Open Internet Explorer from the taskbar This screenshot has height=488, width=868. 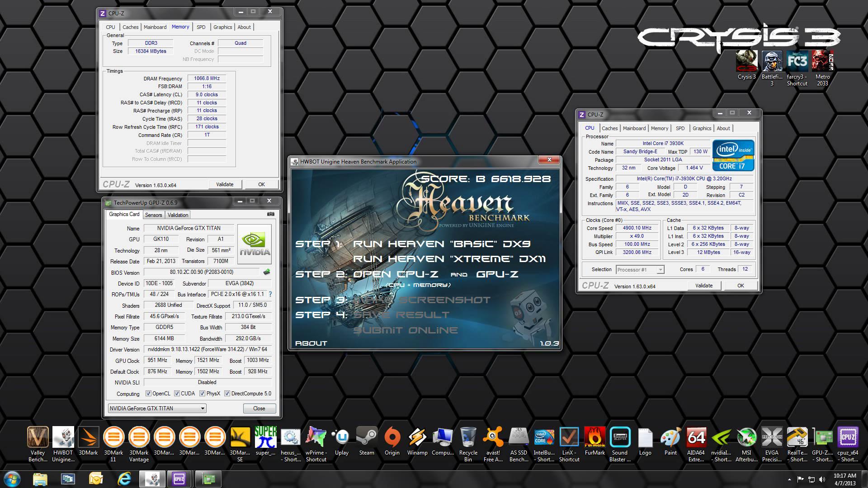124,479
